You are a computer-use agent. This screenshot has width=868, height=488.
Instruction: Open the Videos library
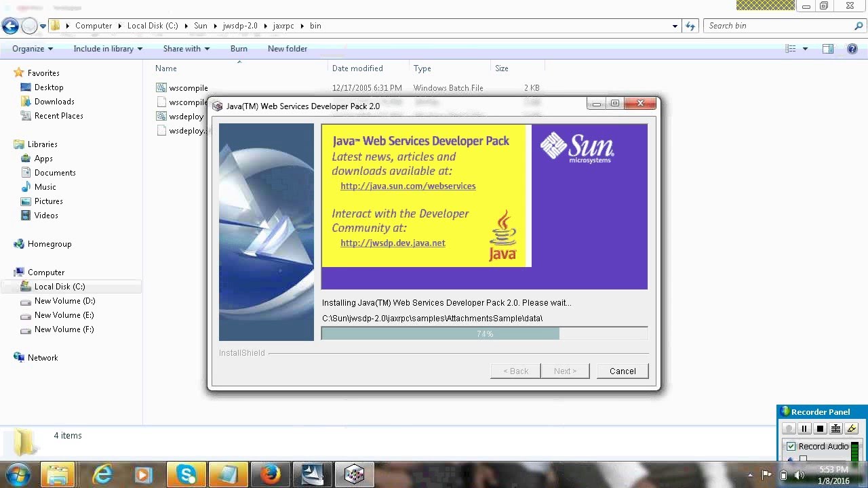(46, 216)
